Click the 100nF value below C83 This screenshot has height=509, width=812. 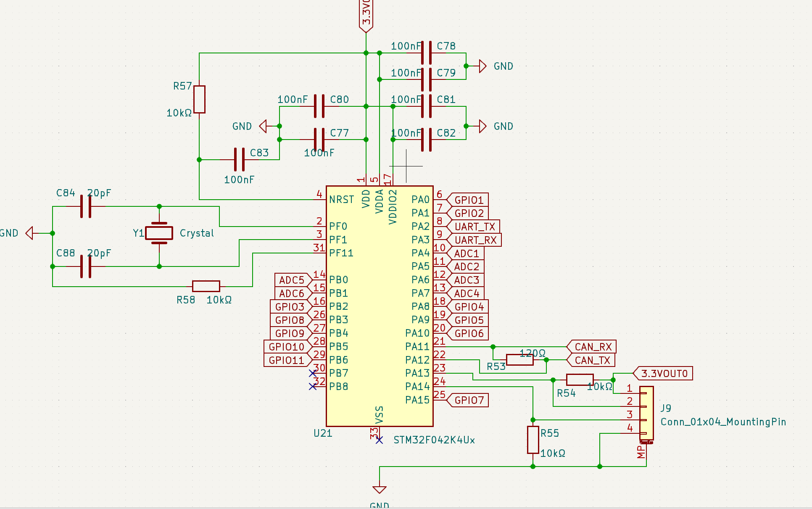pos(239,180)
